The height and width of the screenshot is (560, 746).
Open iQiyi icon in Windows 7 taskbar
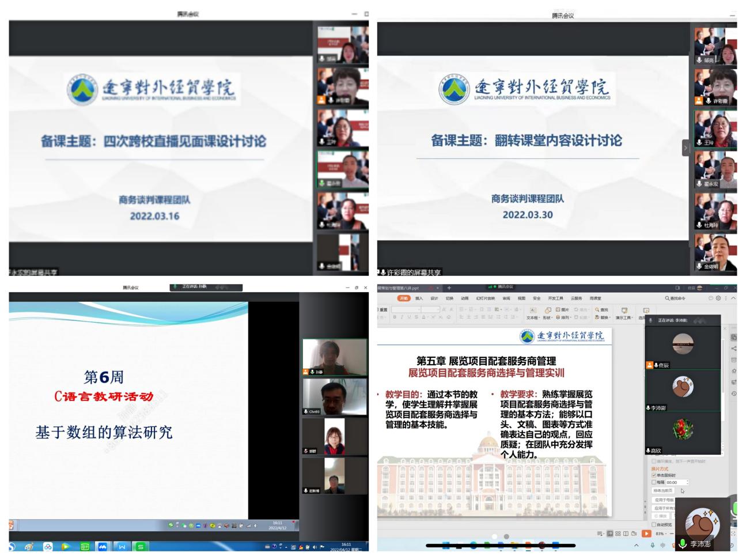pyautogui.click(x=85, y=546)
